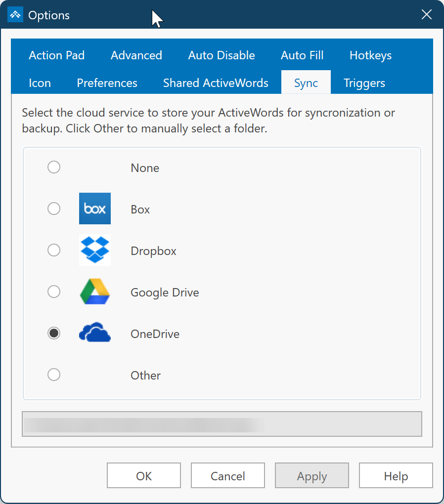The image size is (444, 504).
Task: Choose the Other radio button
Action: coord(54,375)
